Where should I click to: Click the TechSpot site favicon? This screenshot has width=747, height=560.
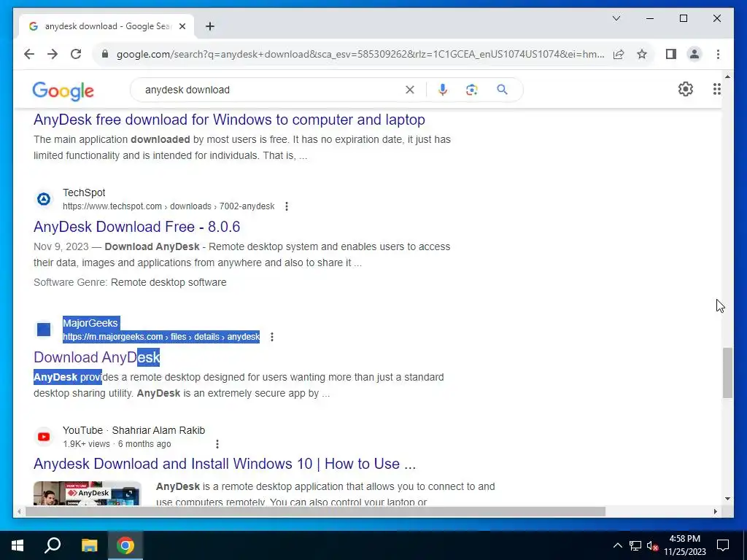[44, 199]
